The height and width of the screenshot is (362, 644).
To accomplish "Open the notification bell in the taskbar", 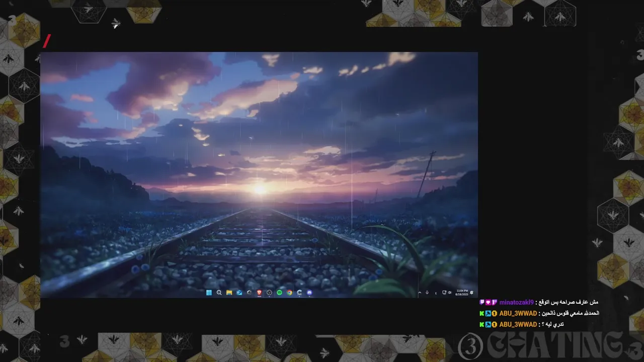I will pos(472,293).
